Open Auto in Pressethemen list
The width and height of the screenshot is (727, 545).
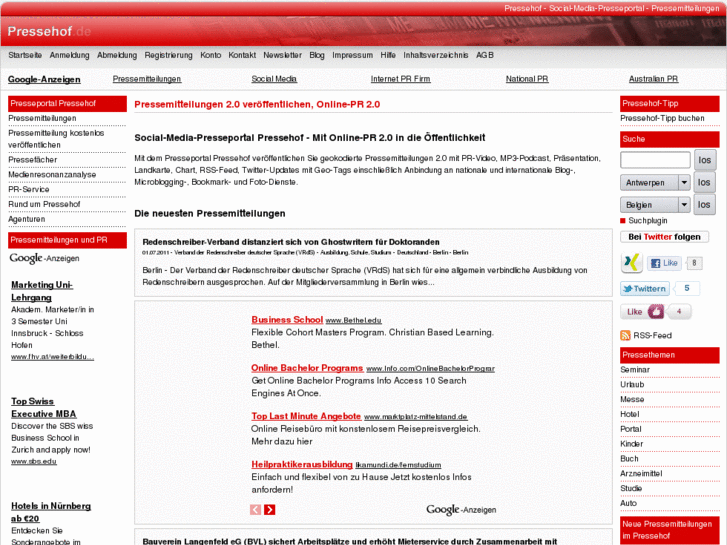628,503
